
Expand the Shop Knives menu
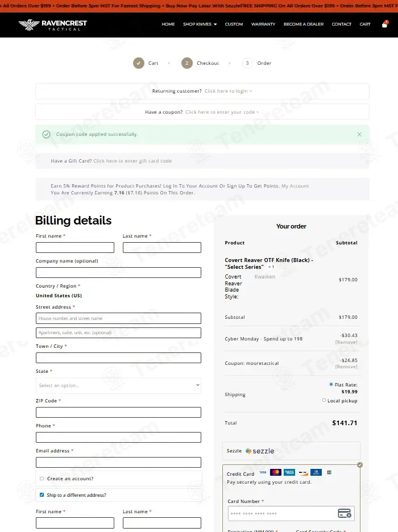(200, 24)
